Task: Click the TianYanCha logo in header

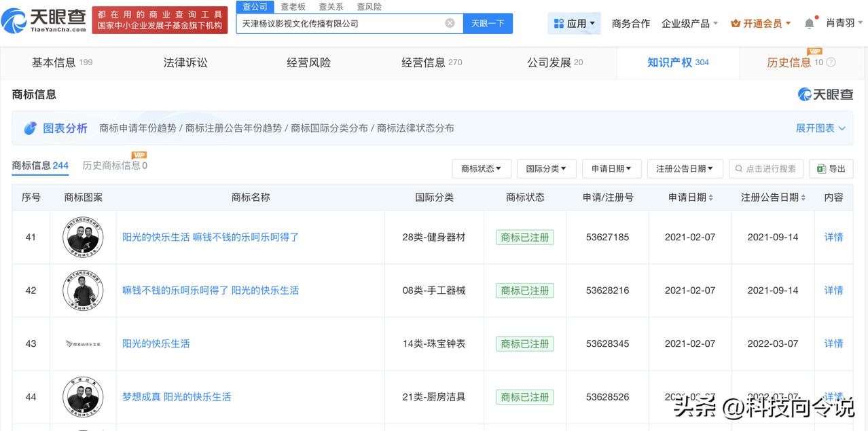Action: [x=44, y=21]
